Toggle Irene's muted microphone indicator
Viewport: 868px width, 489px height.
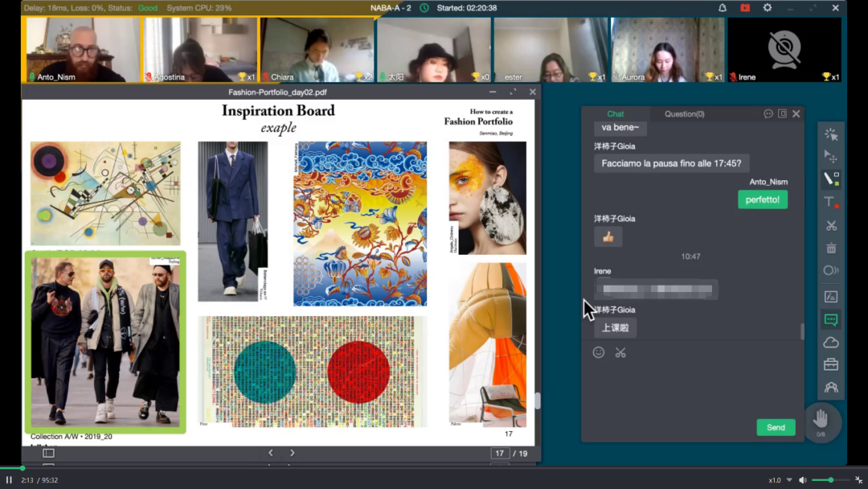pyautogui.click(x=733, y=77)
